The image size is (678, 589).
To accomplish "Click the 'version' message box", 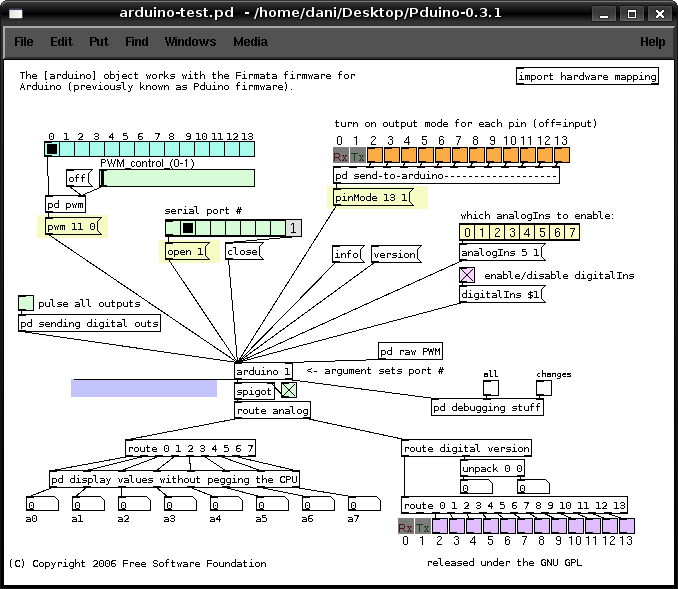I will (393, 255).
